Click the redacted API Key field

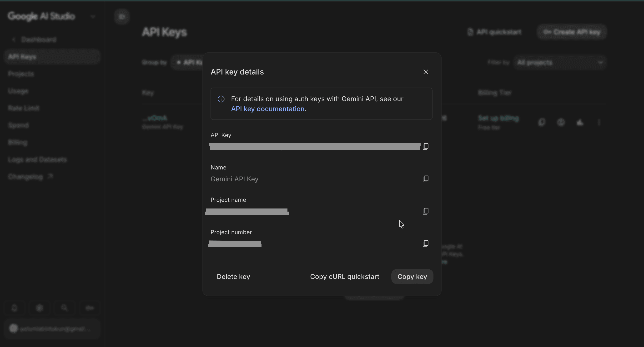tap(315, 146)
